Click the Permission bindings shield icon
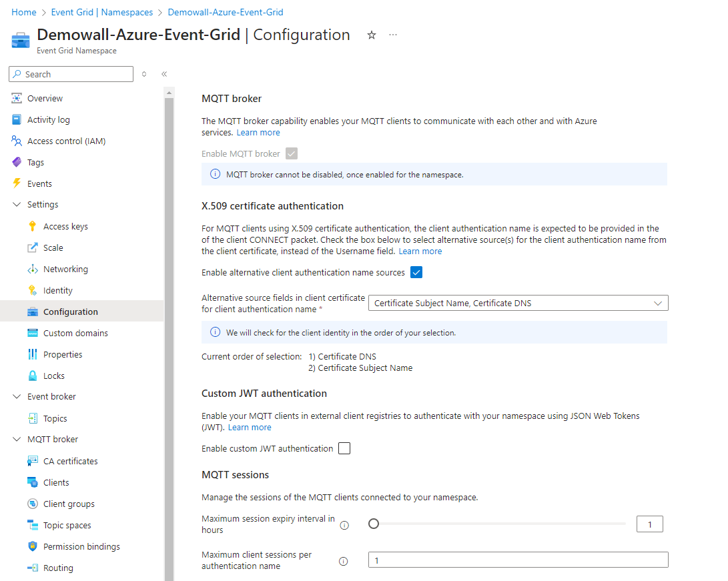This screenshot has width=728, height=581. coord(33,547)
